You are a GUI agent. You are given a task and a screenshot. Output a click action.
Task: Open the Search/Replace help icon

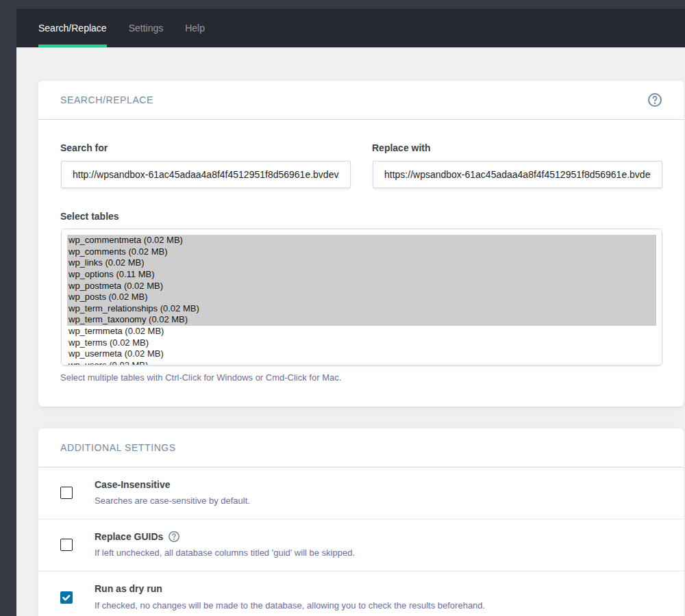654,100
